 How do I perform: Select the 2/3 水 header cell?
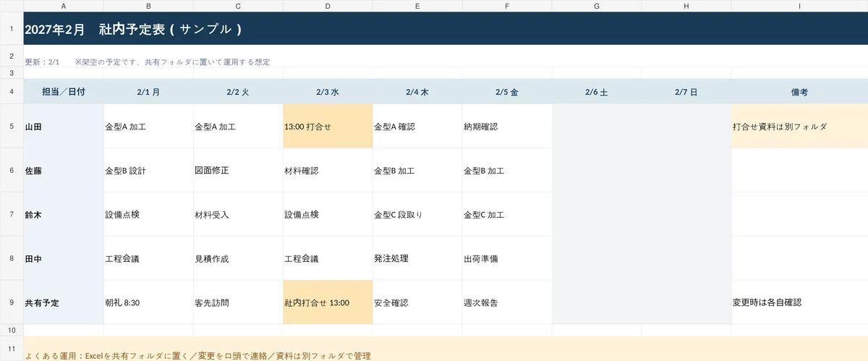[x=328, y=92]
